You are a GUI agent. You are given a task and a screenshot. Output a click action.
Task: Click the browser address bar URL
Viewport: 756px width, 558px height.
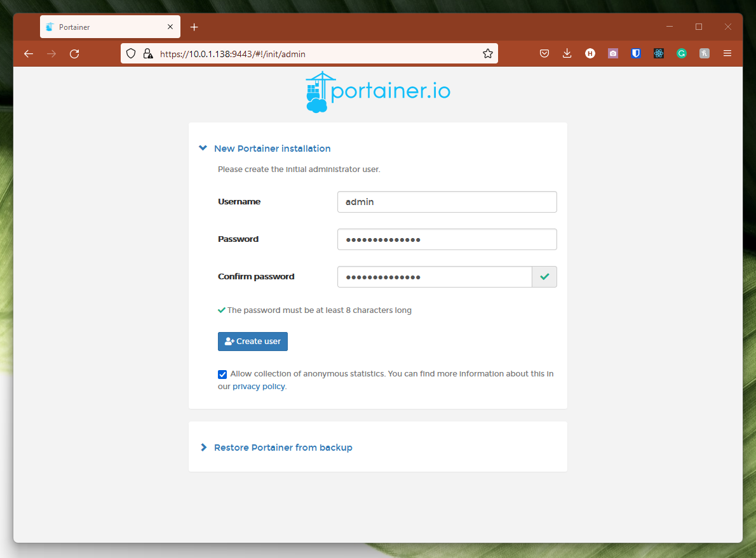(233, 54)
